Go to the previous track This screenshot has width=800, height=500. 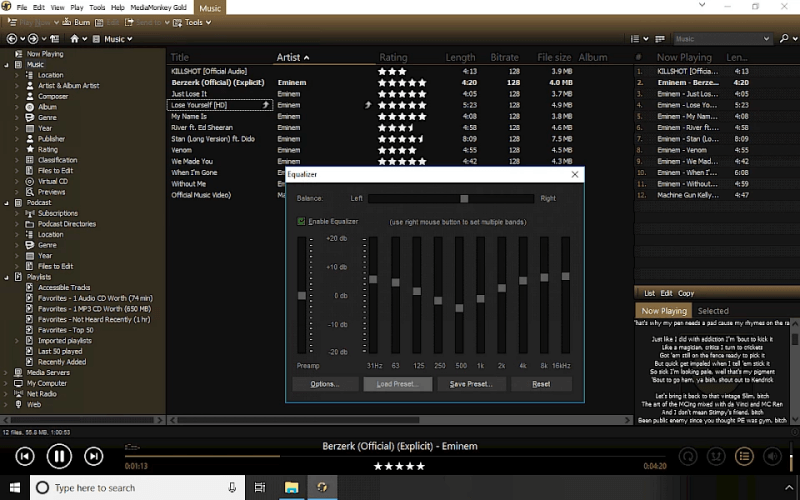(x=25, y=457)
